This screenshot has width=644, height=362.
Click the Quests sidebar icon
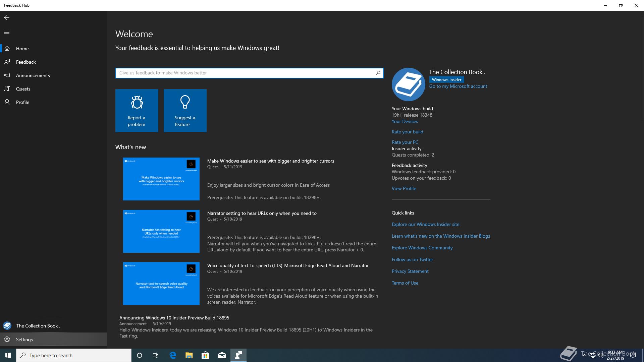(7, 89)
